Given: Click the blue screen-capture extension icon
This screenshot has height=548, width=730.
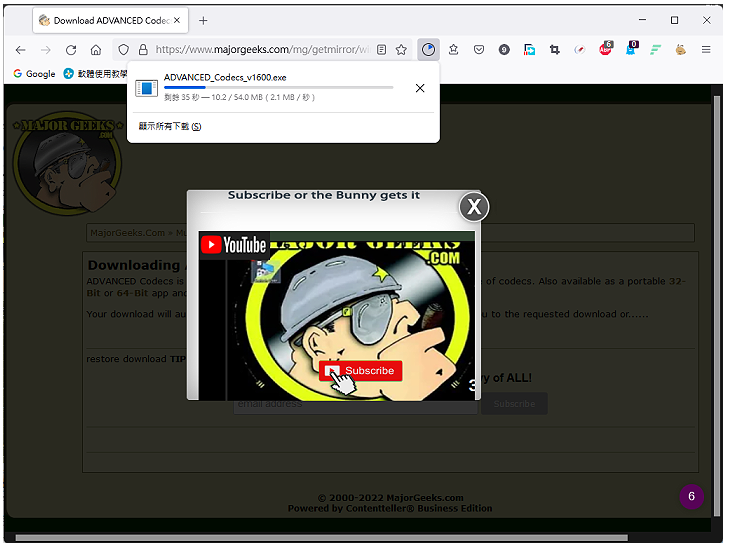Looking at the screenshot, I should (529, 49).
